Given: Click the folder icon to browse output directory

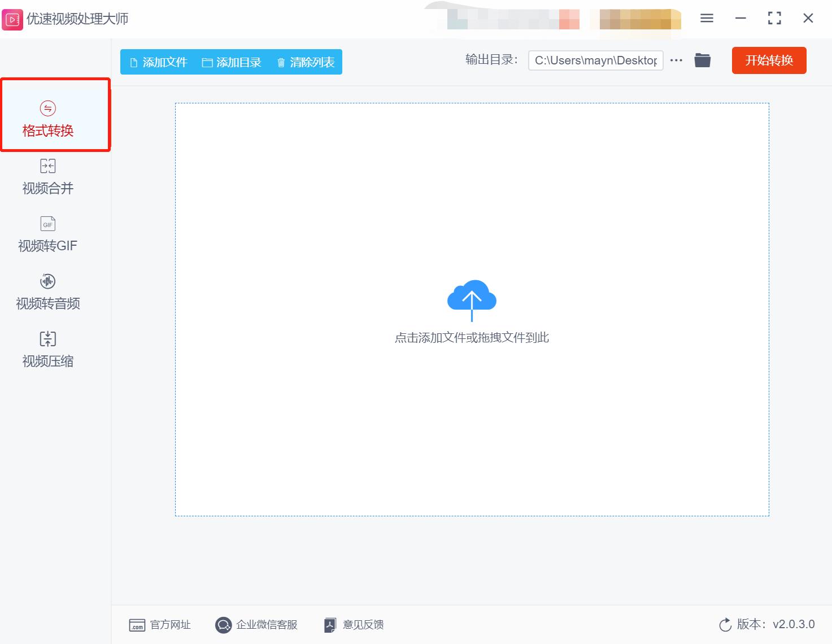Looking at the screenshot, I should [702, 60].
